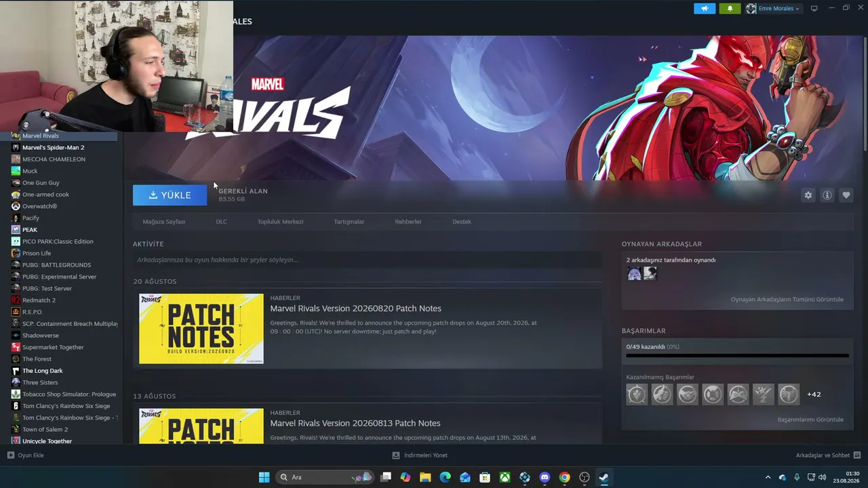Select One Gun Guy in library
The width and height of the screenshot is (868, 488).
(41, 183)
